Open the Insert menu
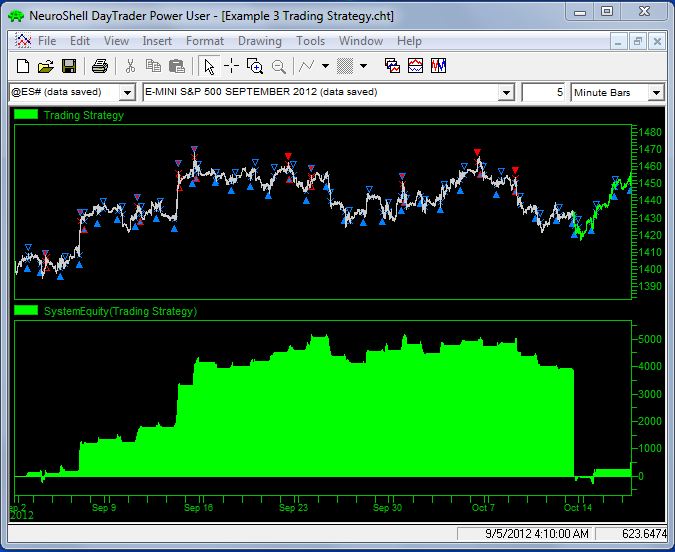The image size is (675, 552). (157, 41)
